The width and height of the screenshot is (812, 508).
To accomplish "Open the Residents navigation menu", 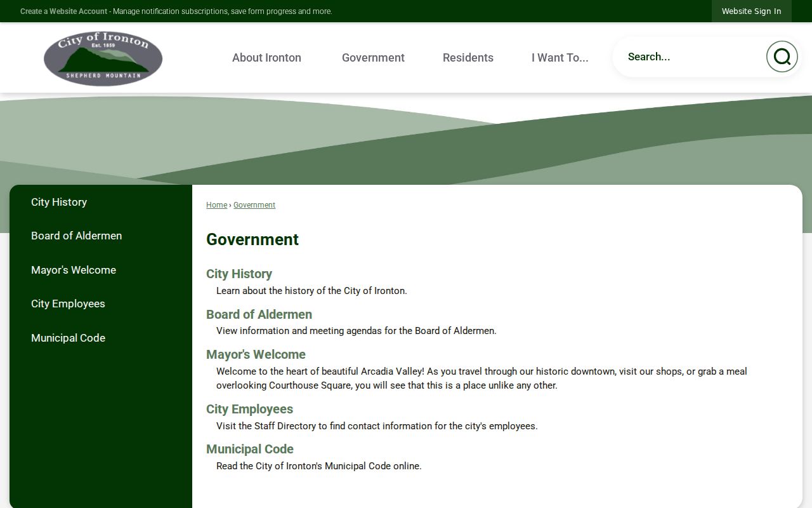I will (x=468, y=57).
